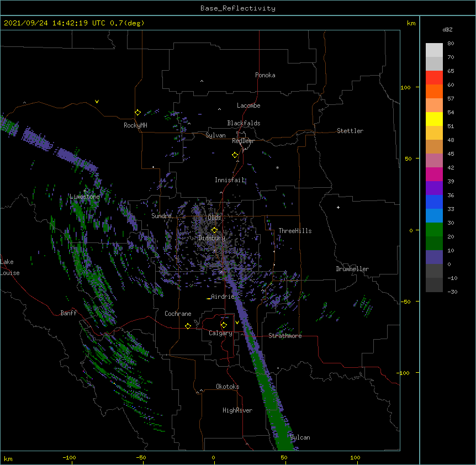Click the yellow diamond marker below RedDeer

point(235,155)
